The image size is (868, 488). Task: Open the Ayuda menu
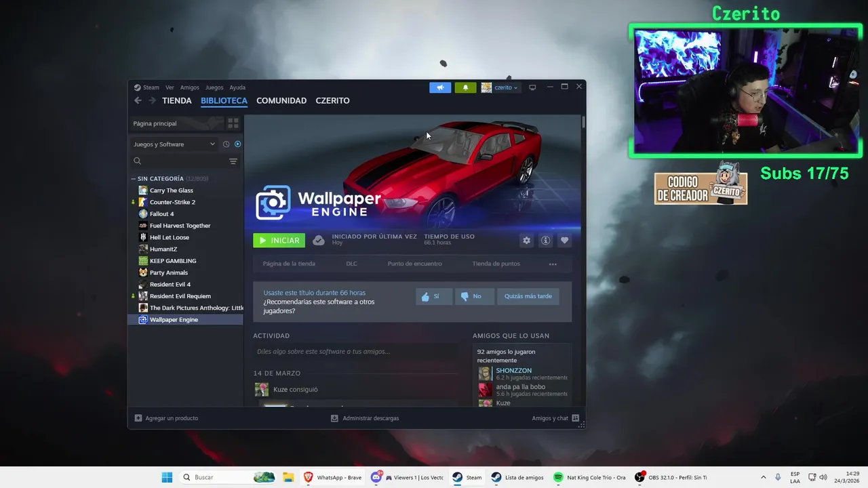tap(237, 87)
